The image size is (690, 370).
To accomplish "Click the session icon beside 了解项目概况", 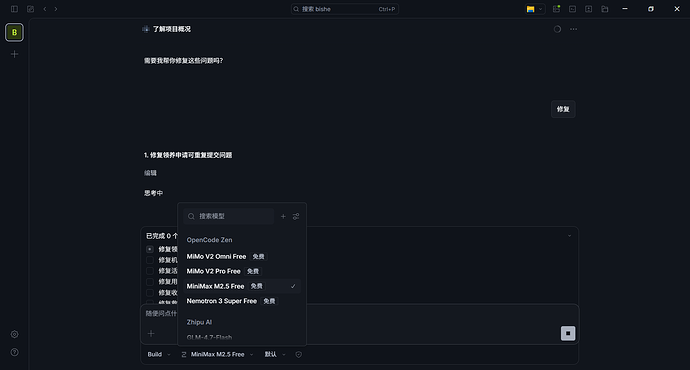I will point(146,29).
